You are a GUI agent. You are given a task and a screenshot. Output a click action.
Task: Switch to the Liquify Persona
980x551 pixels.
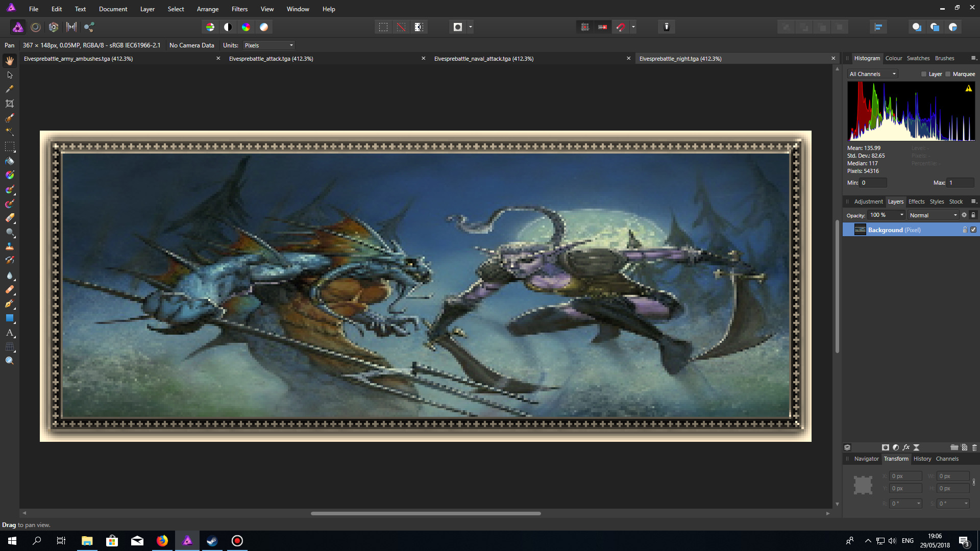(x=36, y=27)
